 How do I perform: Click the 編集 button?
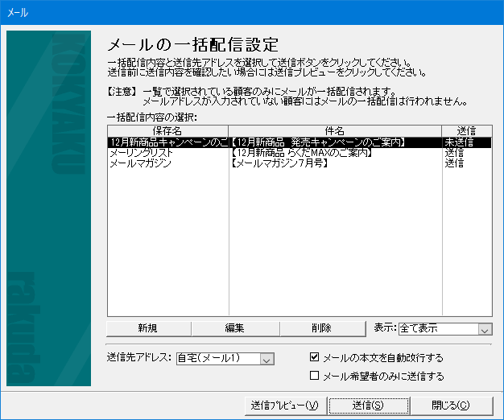[235, 328]
